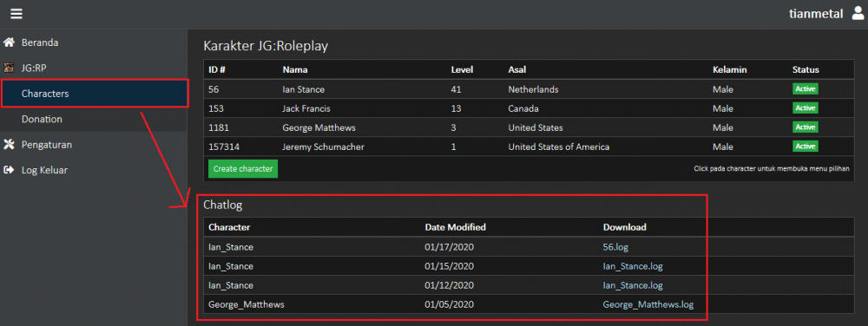Click the Level 13 cell
The image size is (868, 326).
point(457,108)
